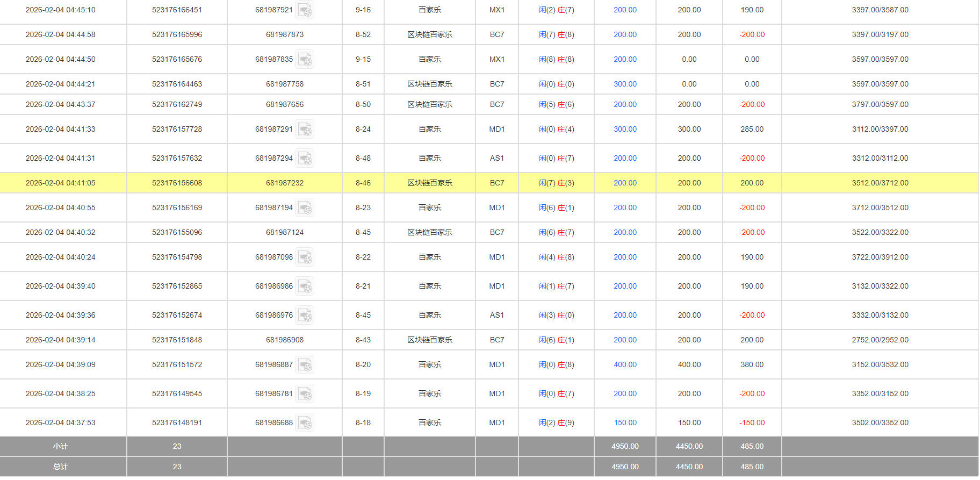
Task: Click order number 523176166451
Action: (177, 10)
